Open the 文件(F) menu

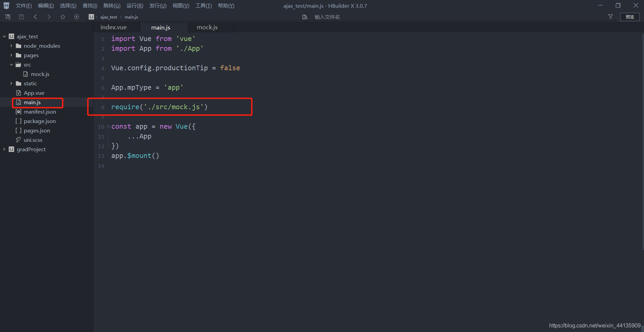point(24,6)
